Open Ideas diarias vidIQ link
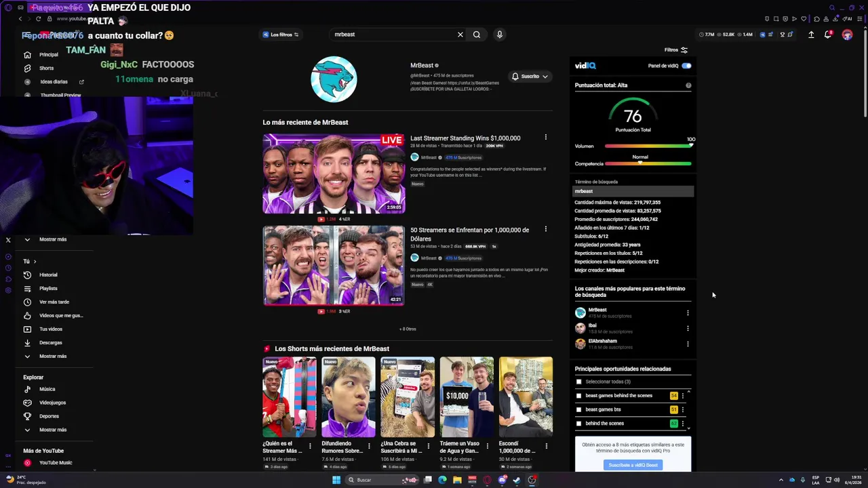Viewport: 868px width, 488px height. [x=54, y=81]
